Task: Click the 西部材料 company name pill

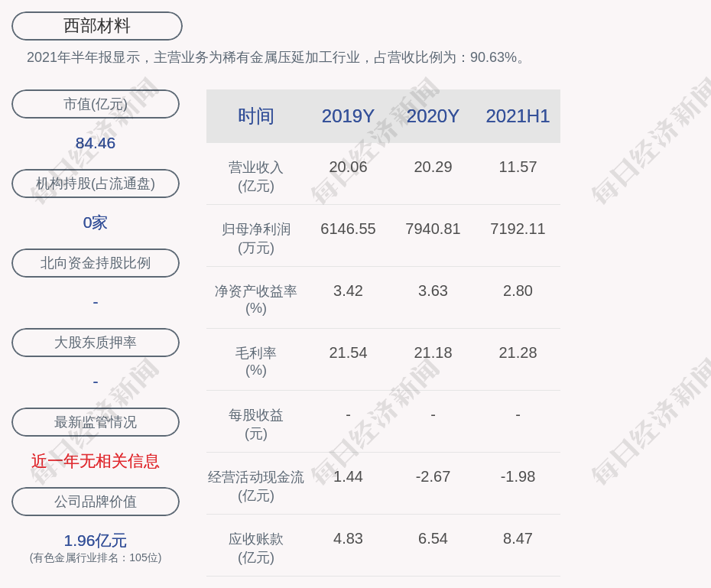Action: (x=97, y=26)
